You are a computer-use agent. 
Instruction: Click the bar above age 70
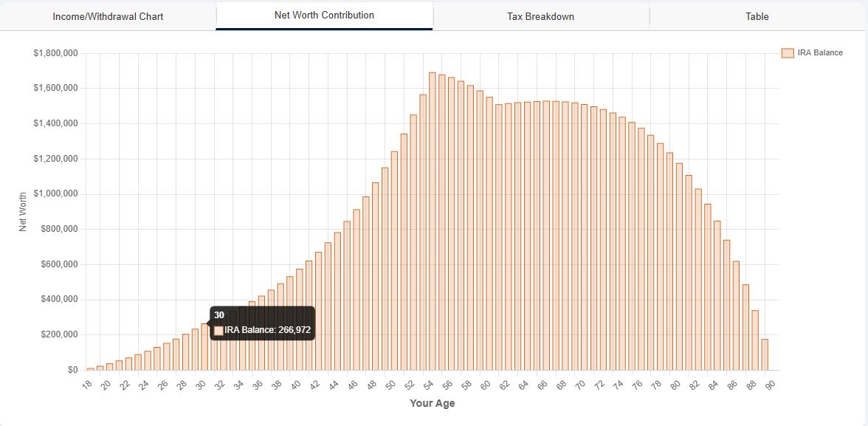(584, 237)
